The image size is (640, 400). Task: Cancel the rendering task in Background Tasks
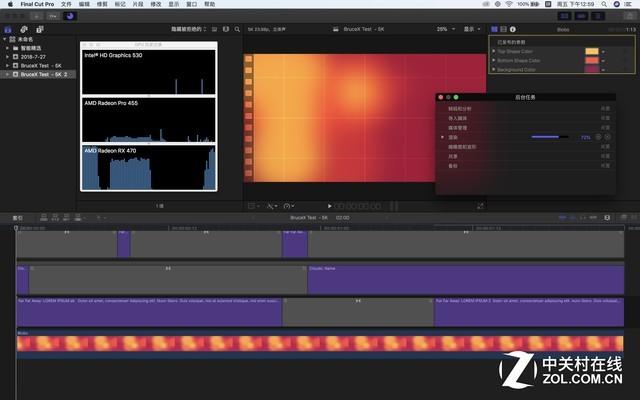(x=608, y=137)
